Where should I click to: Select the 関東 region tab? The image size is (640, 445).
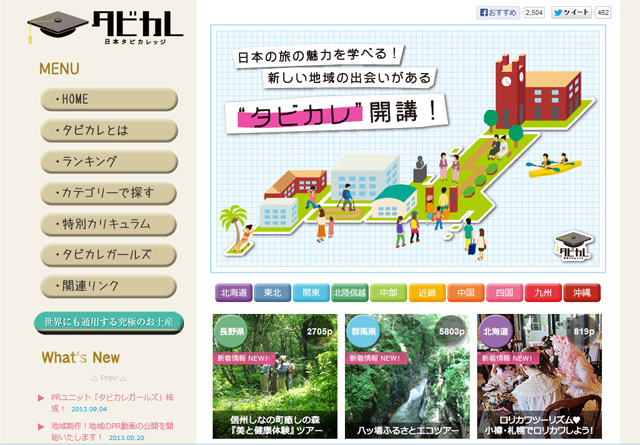311,293
